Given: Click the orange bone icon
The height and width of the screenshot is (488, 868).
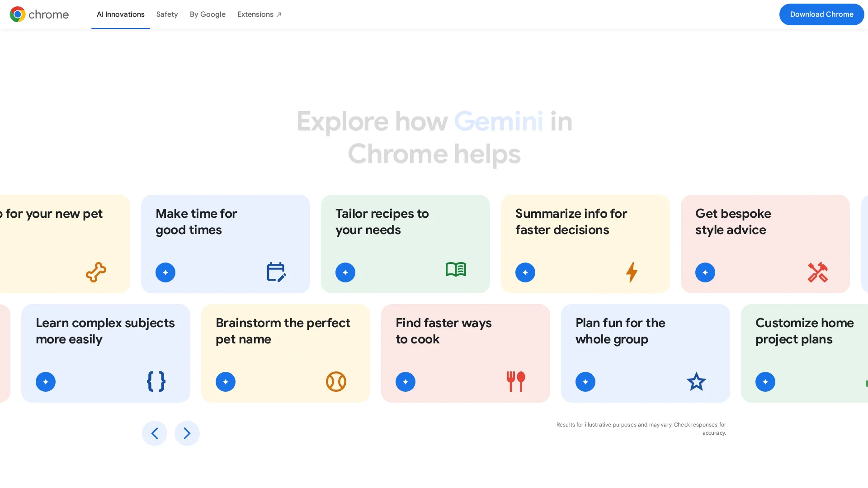Looking at the screenshot, I should point(96,272).
